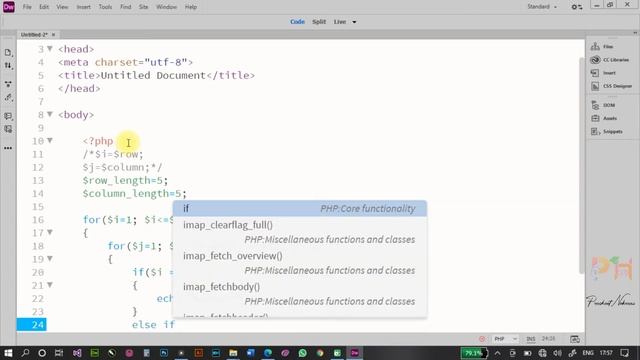
Task: Click the editor vertical scrollbar
Action: point(582,165)
